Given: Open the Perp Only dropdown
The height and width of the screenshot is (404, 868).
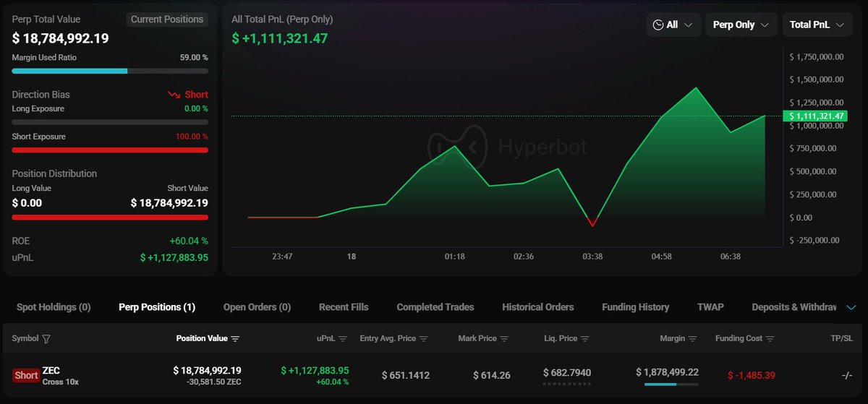Looking at the screenshot, I should pos(741,25).
